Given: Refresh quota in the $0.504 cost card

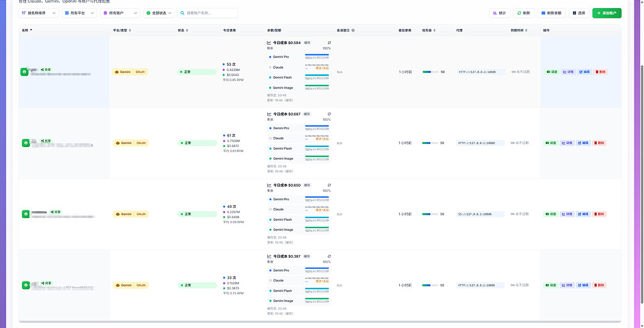Looking at the screenshot, I should [329, 43].
